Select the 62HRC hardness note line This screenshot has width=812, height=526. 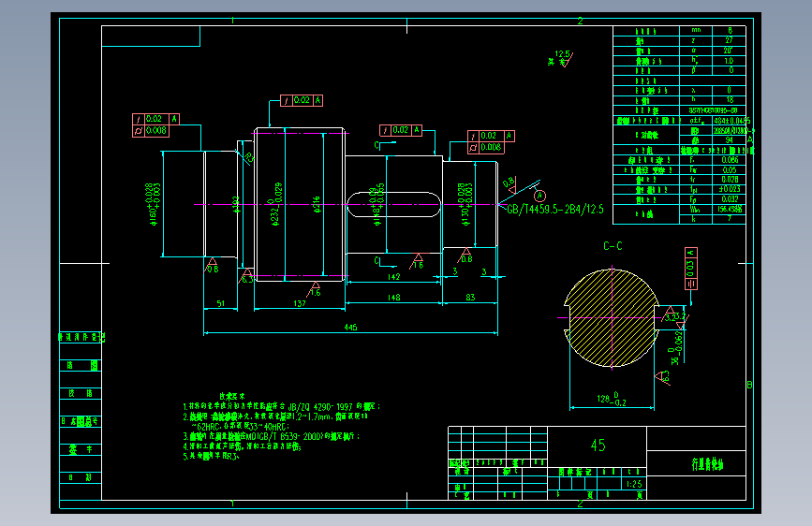tap(241, 427)
